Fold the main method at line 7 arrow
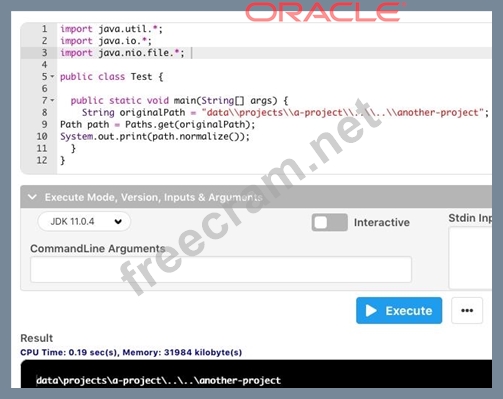The image size is (503, 399). coord(52,100)
